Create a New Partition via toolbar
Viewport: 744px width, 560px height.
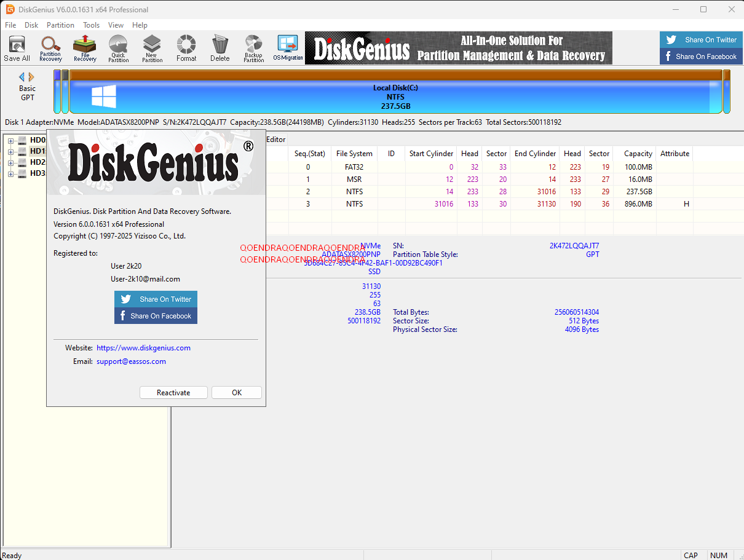point(152,49)
